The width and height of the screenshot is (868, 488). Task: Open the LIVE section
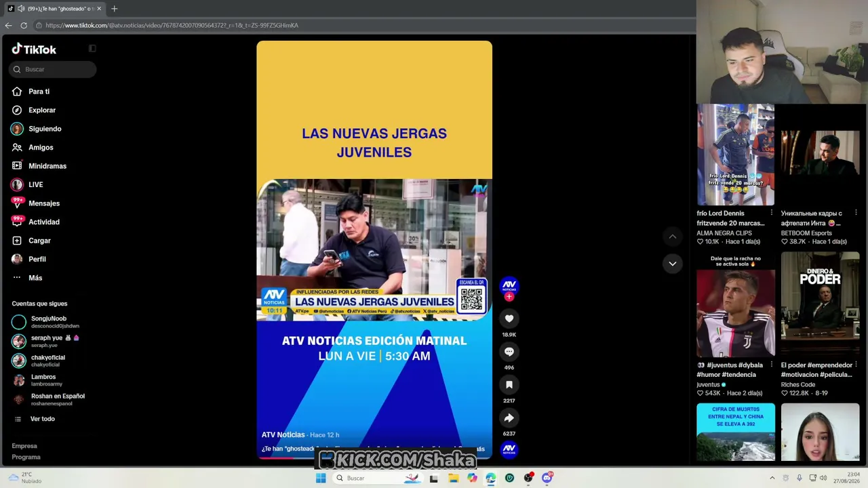[x=27, y=184]
